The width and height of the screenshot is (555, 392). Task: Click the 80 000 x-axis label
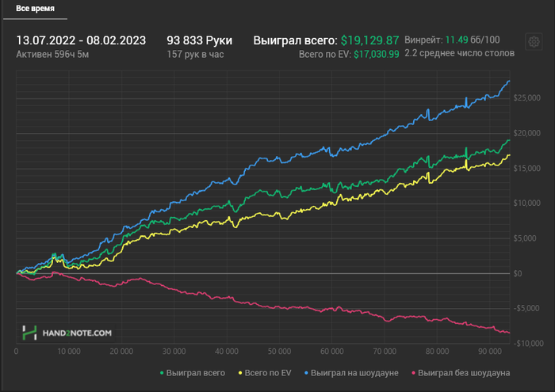437,352
